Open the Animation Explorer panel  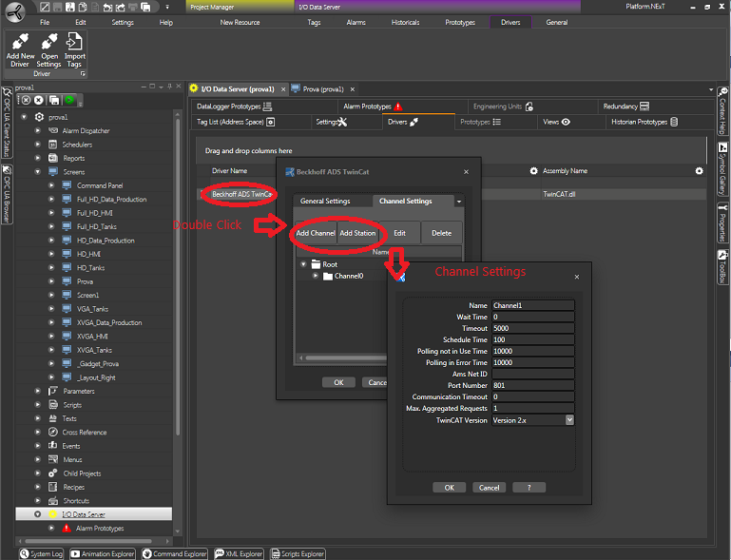point(103,554)
